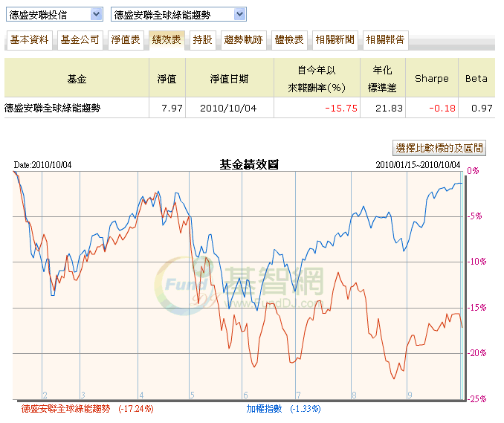
Task: Click the Beta column header
Action: tap(476, 79)
